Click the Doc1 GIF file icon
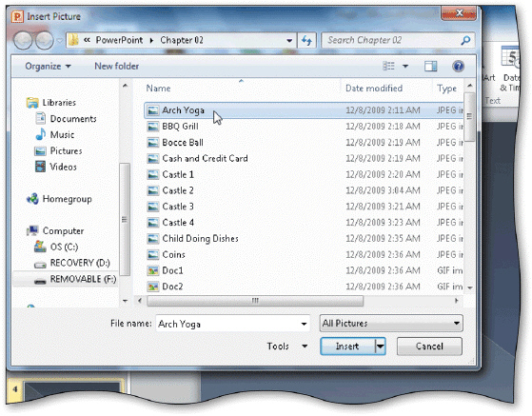 pyautogui.click(x=152, y=270)
